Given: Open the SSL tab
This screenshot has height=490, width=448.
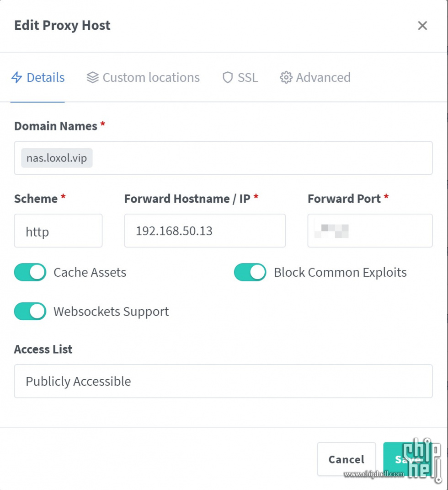Looking at the screenshot, I should pyautogui.click(x=240, y=77).
